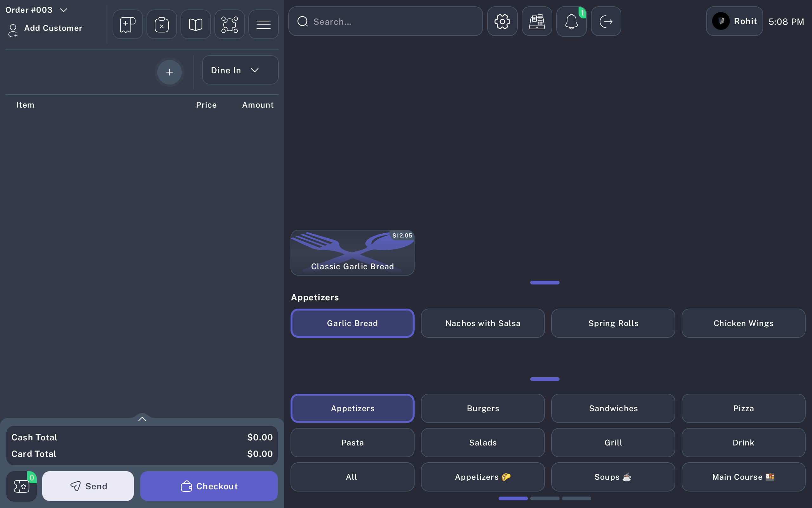The height and width of the screenshot is (508, 812).
Task: Open the loyalty ticket star icon
Action: pyautogui.click(x=22, y=486)
